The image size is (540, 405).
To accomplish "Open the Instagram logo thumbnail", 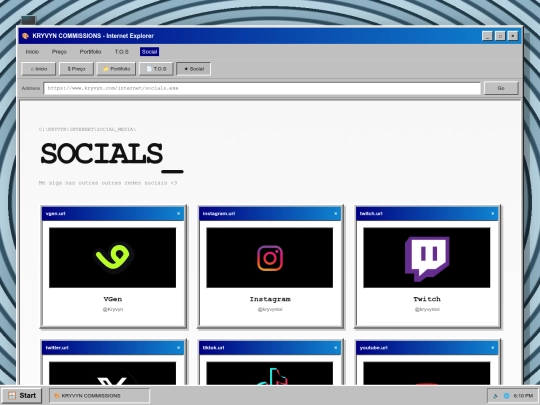I will (x=270, y=258).
